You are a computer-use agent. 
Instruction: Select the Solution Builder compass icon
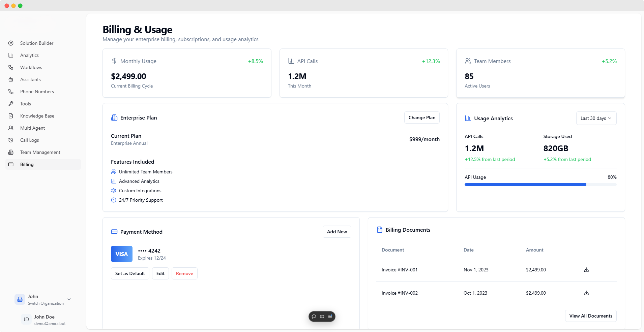pyautogui.click(x=11, y=43)
